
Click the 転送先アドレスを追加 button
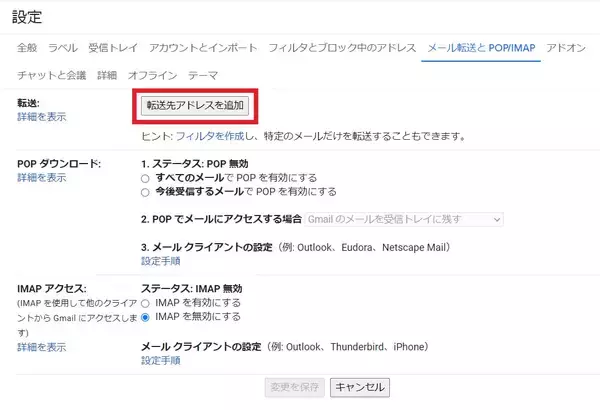point(194,104)
